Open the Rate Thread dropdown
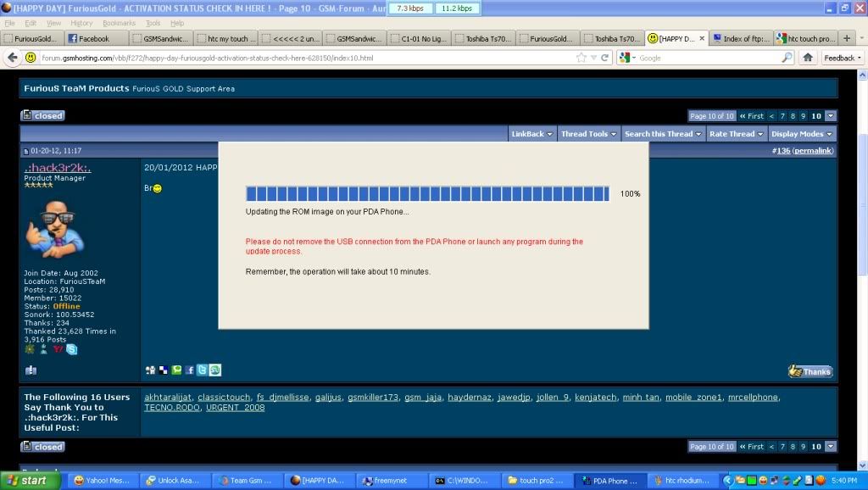 pos(737,133)
